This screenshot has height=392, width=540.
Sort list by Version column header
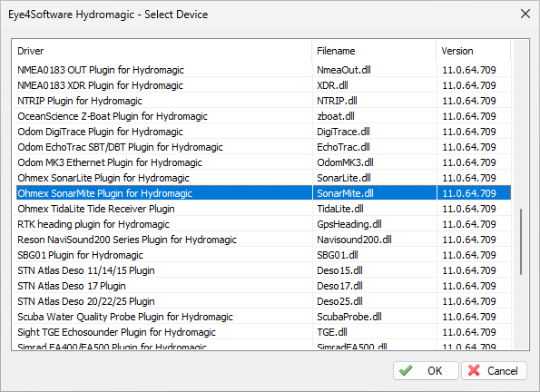coord(474,51)
